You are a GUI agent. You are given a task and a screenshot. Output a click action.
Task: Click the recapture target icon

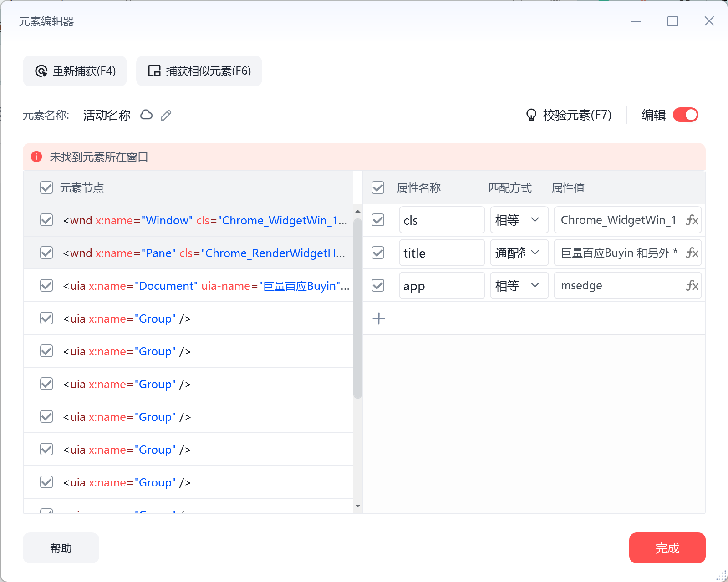click(x=41, y=71)
